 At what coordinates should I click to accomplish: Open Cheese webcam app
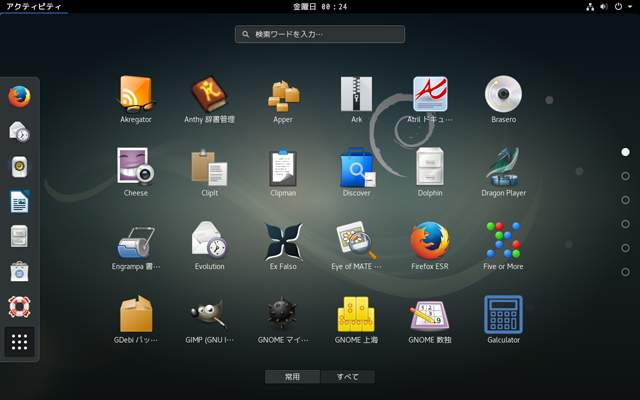coord(136,172)
